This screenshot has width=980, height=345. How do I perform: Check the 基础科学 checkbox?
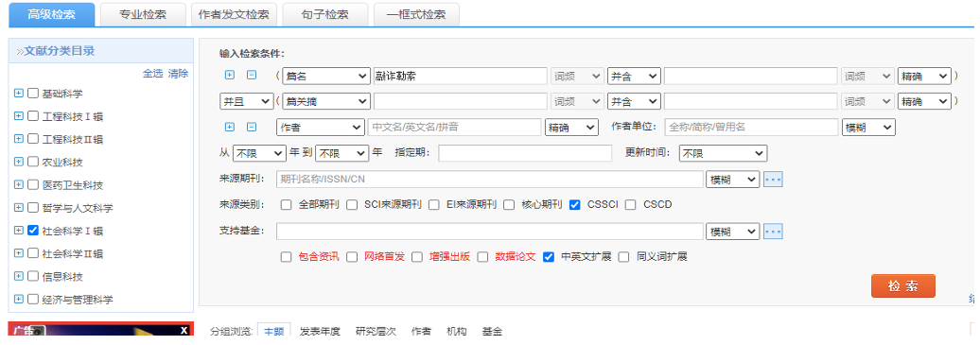(33, 94)
